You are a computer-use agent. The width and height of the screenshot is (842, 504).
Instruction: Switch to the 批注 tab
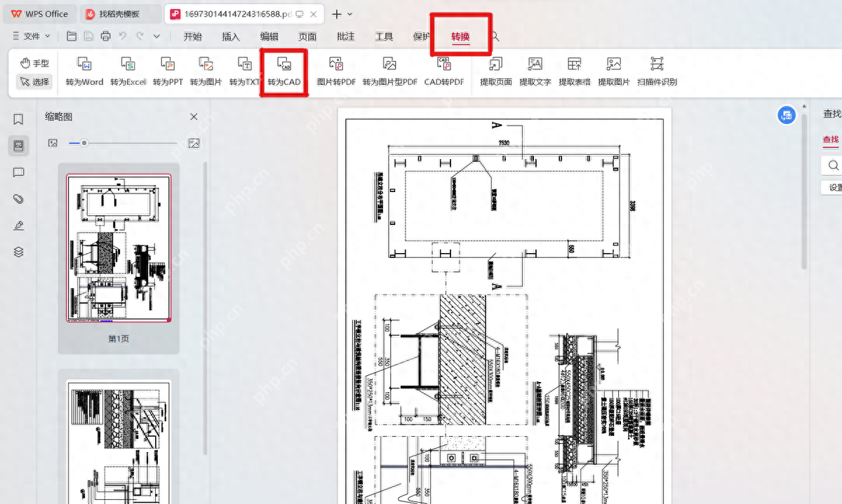(x=345, y=36)
